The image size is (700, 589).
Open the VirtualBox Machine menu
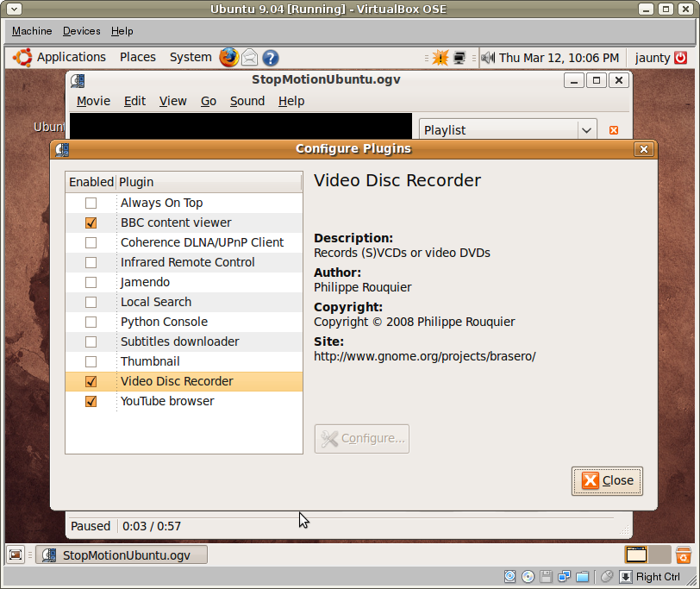click(x=32, y=31)
